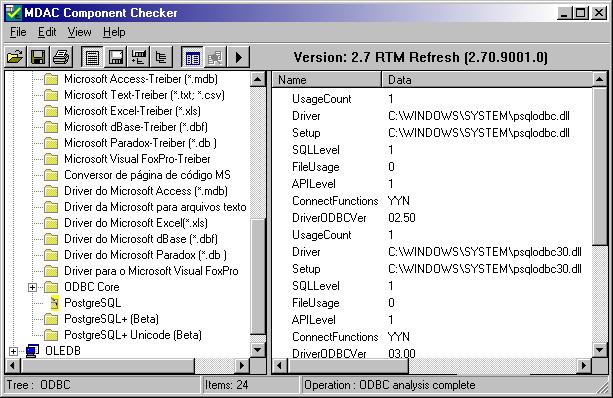Click the Print toolbar icon
The height and width of the screenshot is (398, 613).
click(61, 57)
